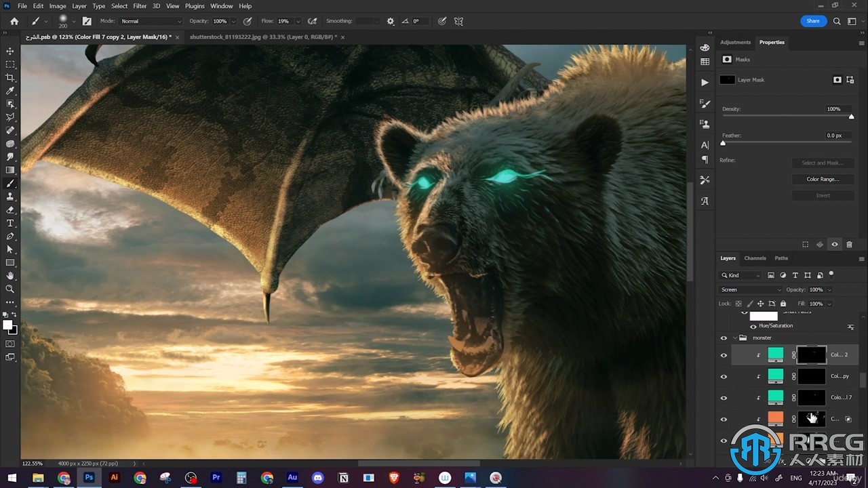Viewport: 868px width, 488px height.
Task: Open the Image menu
Action: [x=58, y=6]
